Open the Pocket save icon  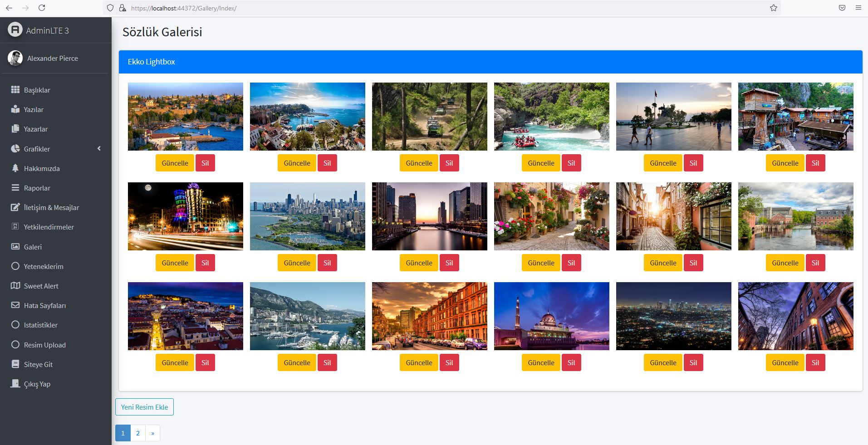click(x=842, y=8)
